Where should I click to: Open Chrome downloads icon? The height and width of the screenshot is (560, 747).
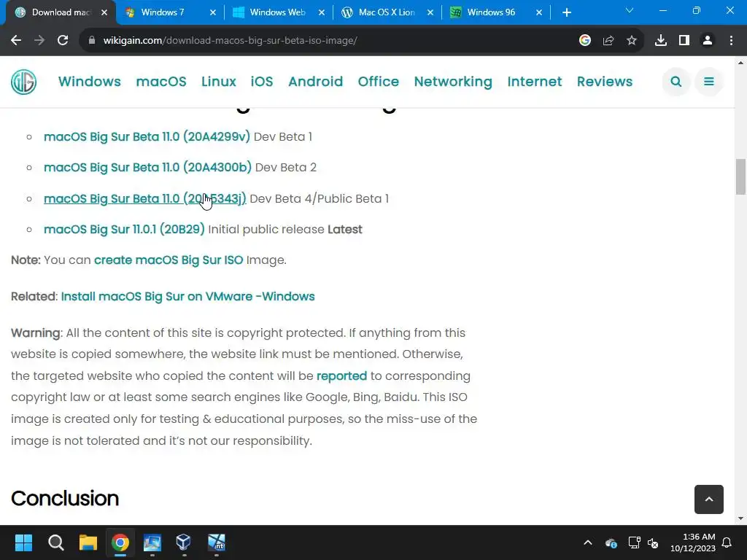661,41
